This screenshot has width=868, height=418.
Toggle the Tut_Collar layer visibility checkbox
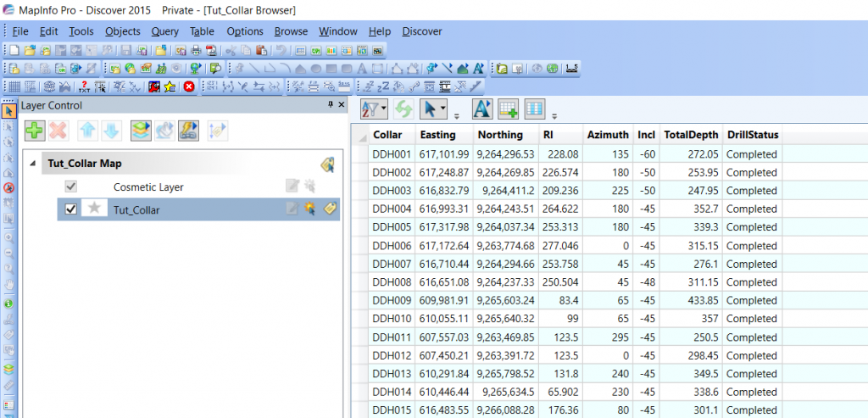click(x=71, y=209)
